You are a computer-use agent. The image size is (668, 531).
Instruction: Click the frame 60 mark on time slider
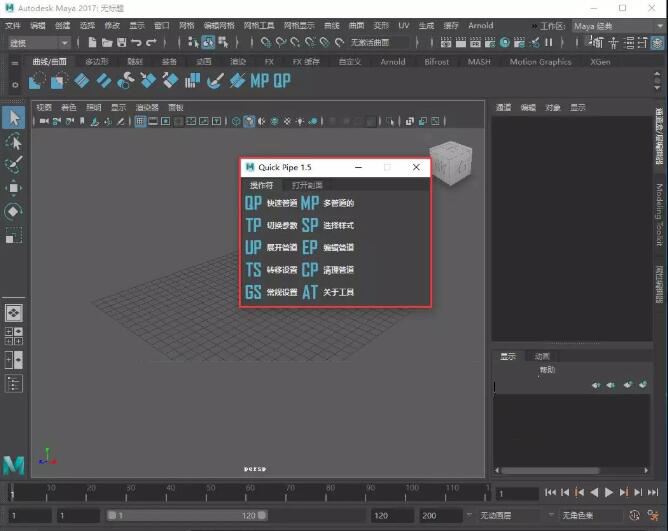tap(249, 493)
